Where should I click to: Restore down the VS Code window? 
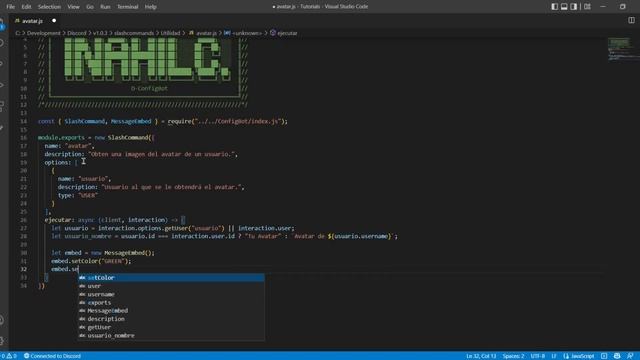pyautogui.click(x=622, y=7)
